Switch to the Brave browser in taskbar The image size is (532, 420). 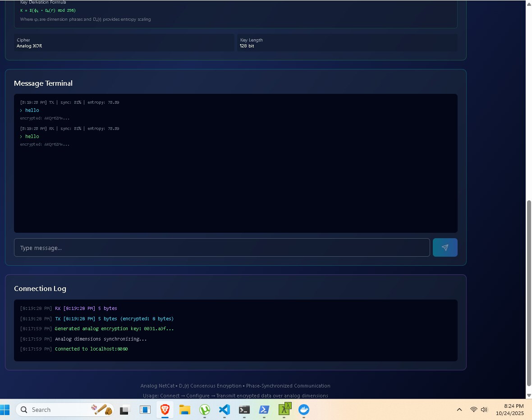(165, 410)
